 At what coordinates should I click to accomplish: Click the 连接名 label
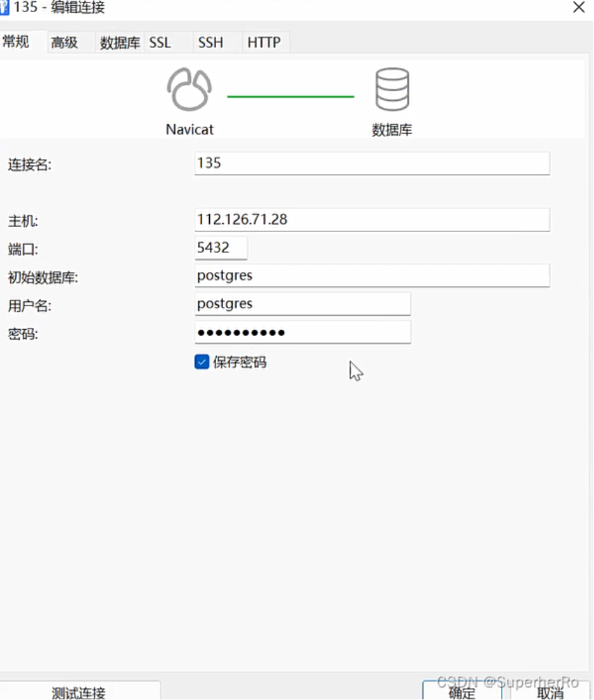pyautogui.click(x=29, y=165)
